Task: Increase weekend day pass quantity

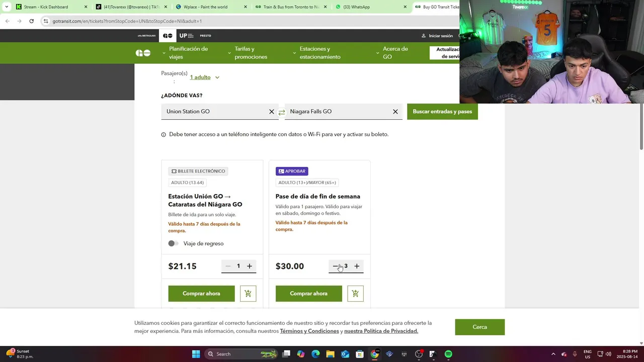Action: click(x=357, y=266)
